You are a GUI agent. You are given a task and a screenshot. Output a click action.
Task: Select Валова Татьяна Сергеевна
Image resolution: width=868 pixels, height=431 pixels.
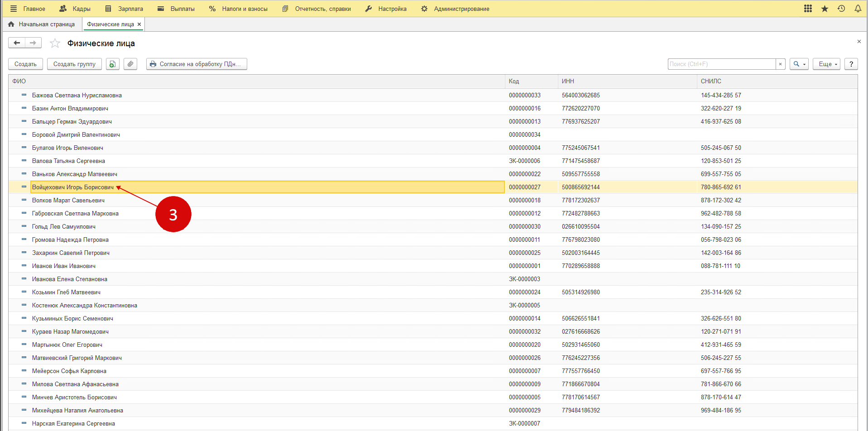tap(68, 161)
